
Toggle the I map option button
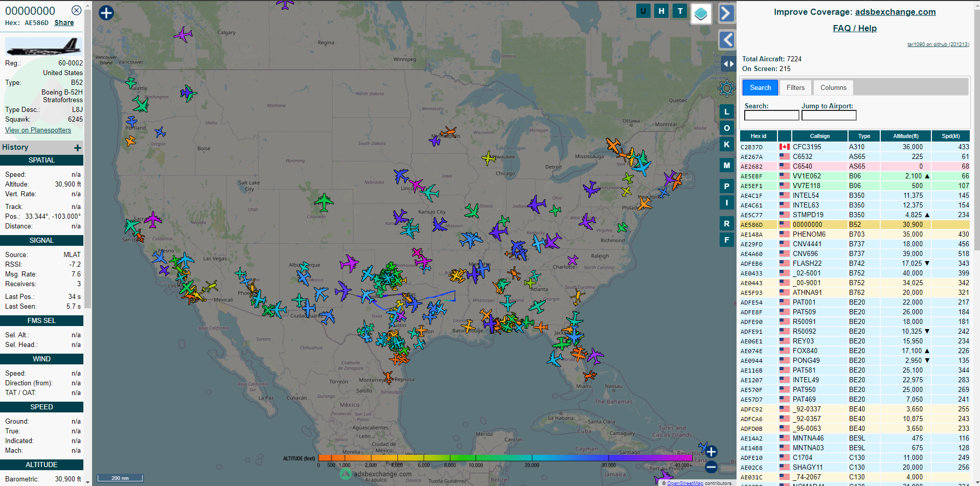click(727, 202)
